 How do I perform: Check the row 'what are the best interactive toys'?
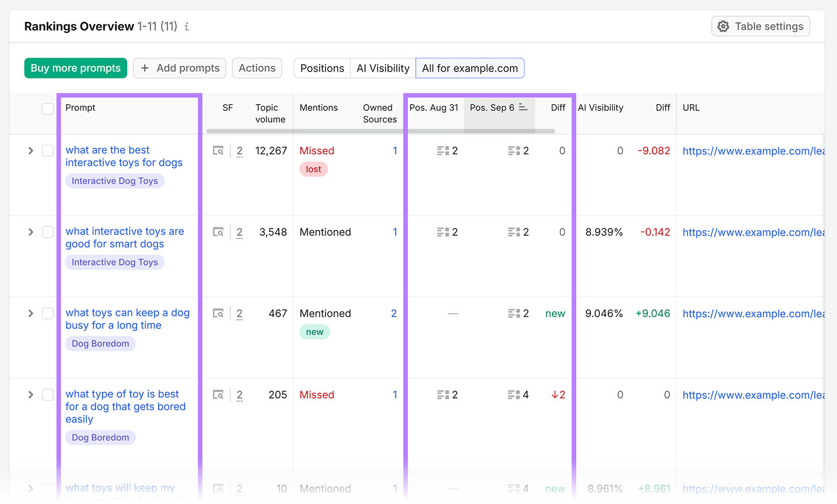(x=48, y=151)
